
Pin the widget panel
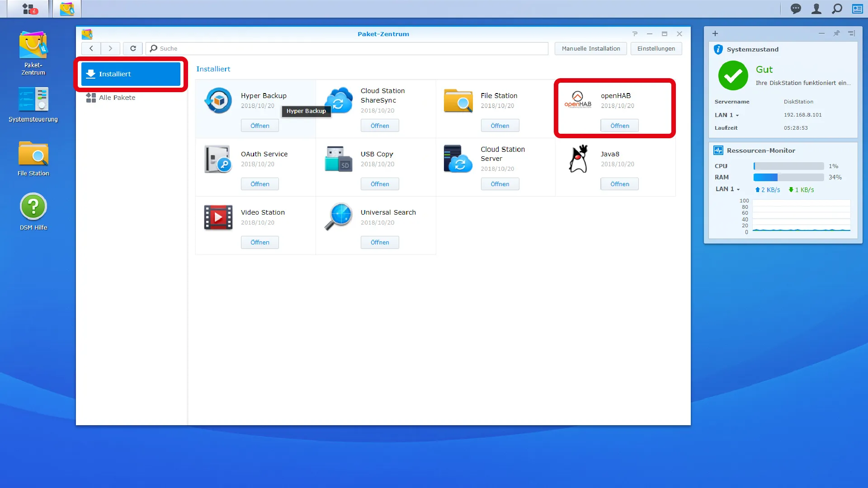point(836,33)
